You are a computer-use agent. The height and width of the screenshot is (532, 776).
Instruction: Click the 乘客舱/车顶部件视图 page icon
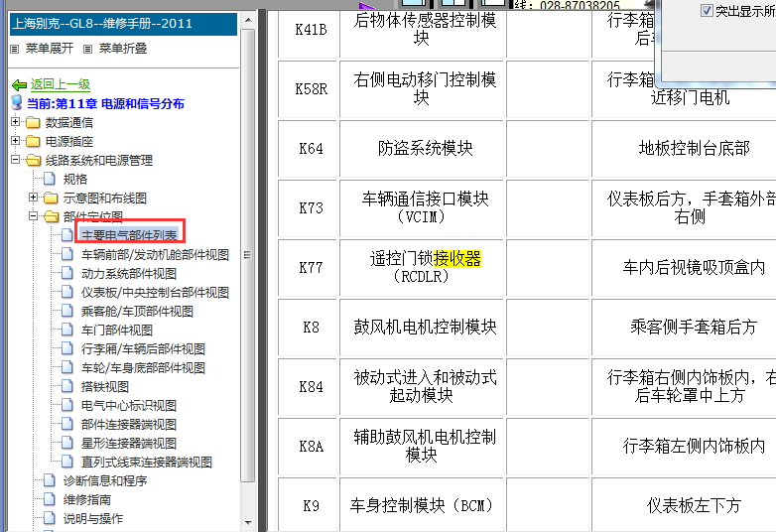(x=67, y=311)
